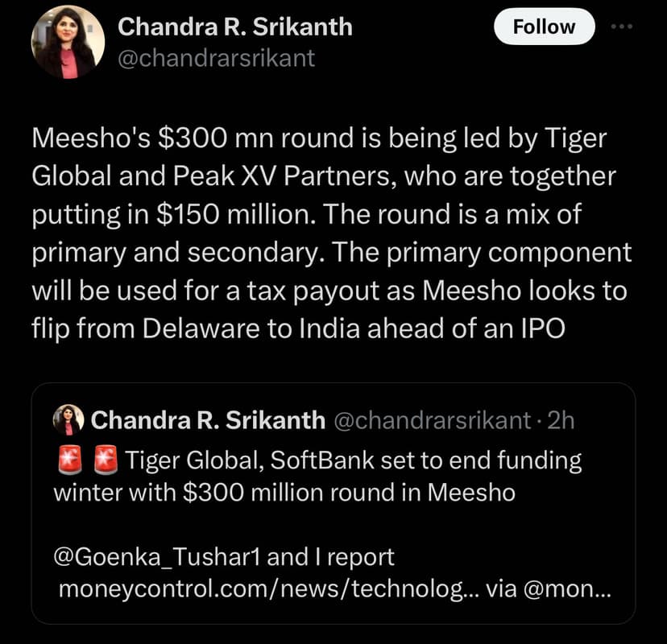Click the @chandrarsrikant handle in the quoted tweet

pyautogui.click(x=432, y=420)
